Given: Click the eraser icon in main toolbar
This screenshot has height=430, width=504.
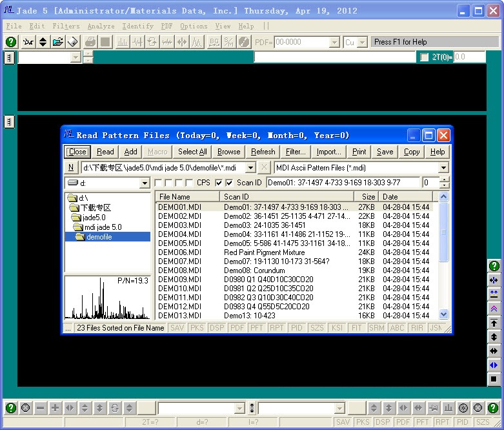Looking at the screenshot, I should tap(73, 42).
